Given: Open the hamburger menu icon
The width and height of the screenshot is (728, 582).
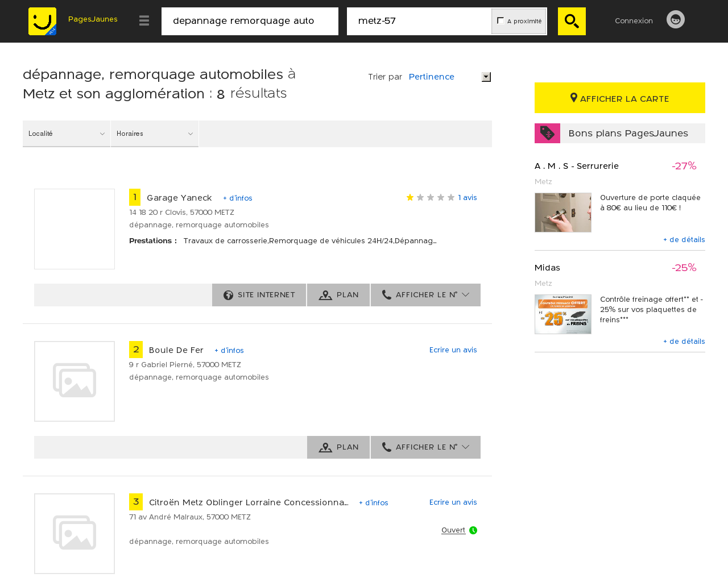Looking at the screenshot, I should click(144, 20).
